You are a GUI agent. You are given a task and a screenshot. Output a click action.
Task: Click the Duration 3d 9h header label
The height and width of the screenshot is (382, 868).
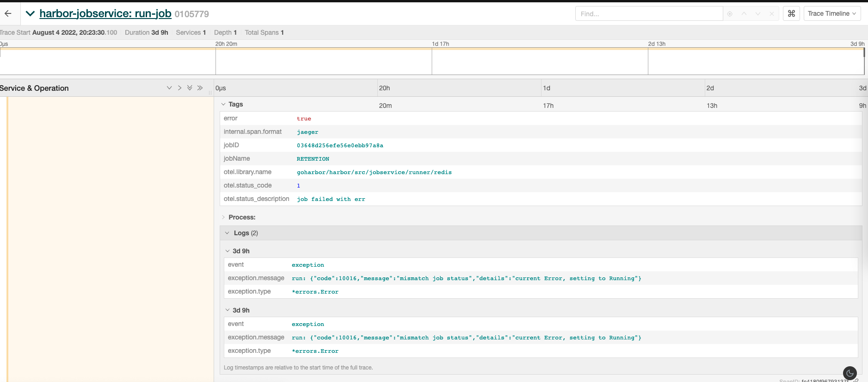coord(147,32)
